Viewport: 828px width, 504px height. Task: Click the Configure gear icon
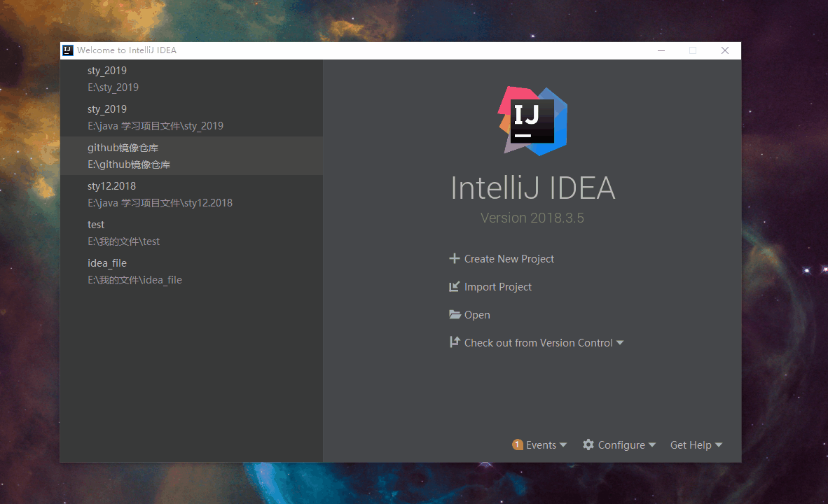(588, 444)
